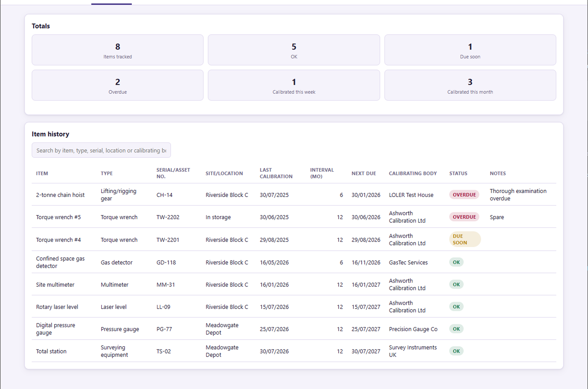Click 'Precision Gauge Co' calibrating body

coord(413,329)
